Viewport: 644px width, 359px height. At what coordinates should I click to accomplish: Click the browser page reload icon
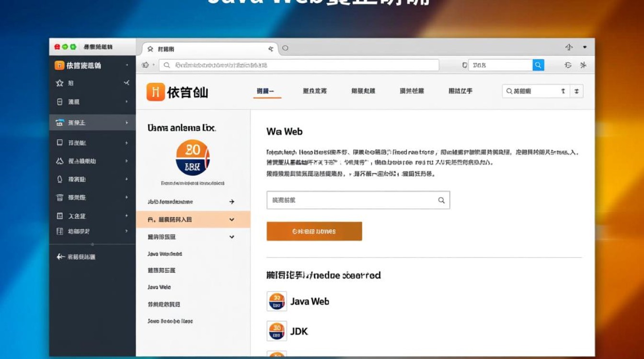coord(568,65)
